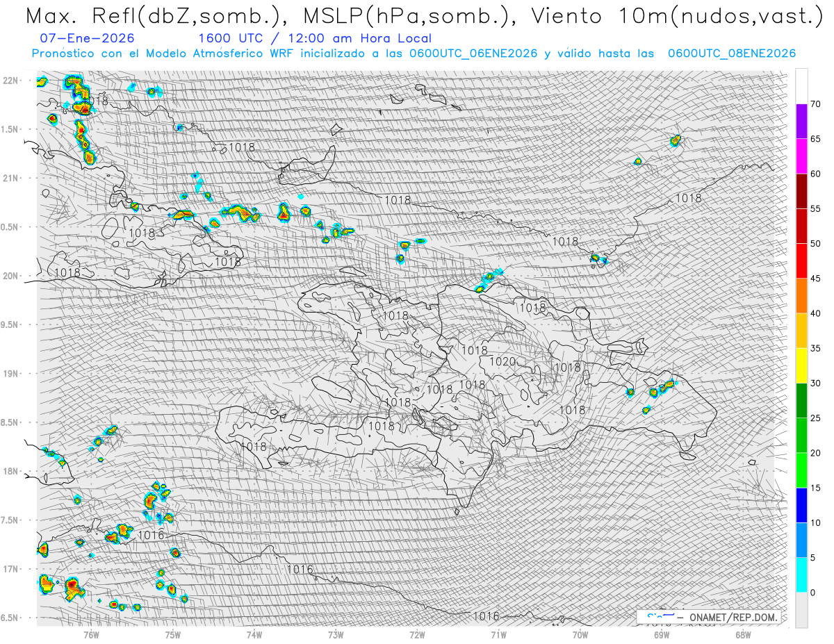The image size is (834, 644).
Task: Click the orange 40–45 dBZ colorbar segment
Action: (x=801, y=296)
